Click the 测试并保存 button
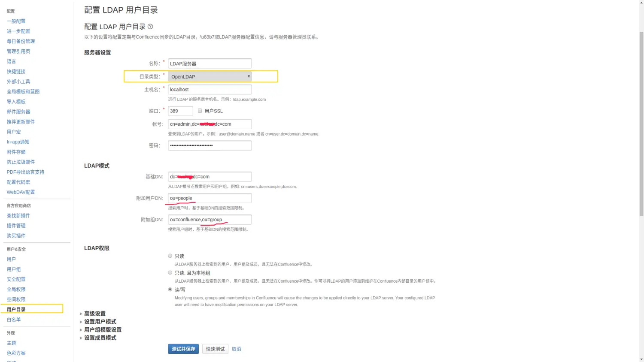Screen dimensions: 644x362 tap(183, 349)
